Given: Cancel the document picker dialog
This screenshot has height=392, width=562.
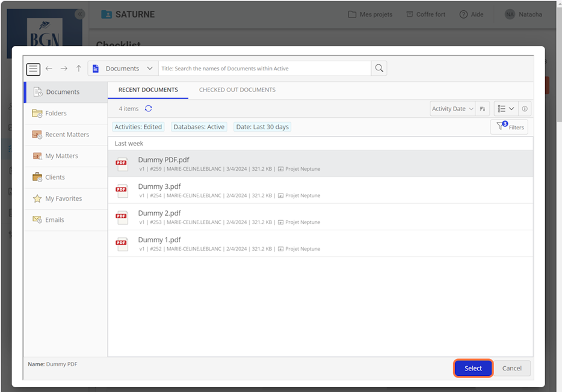Looking at the screenshot, I should pyautogui.click(x=511, y=369).
